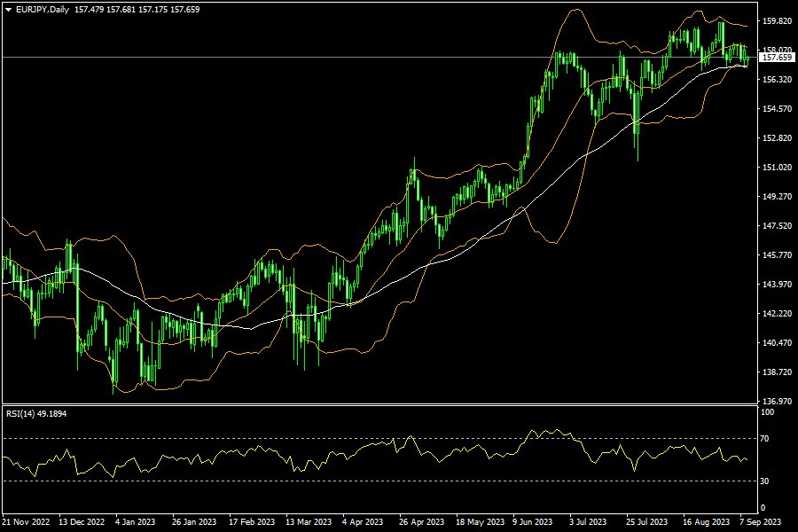Click price scale value 145.770
798x532 pixels.
(777, 254)
